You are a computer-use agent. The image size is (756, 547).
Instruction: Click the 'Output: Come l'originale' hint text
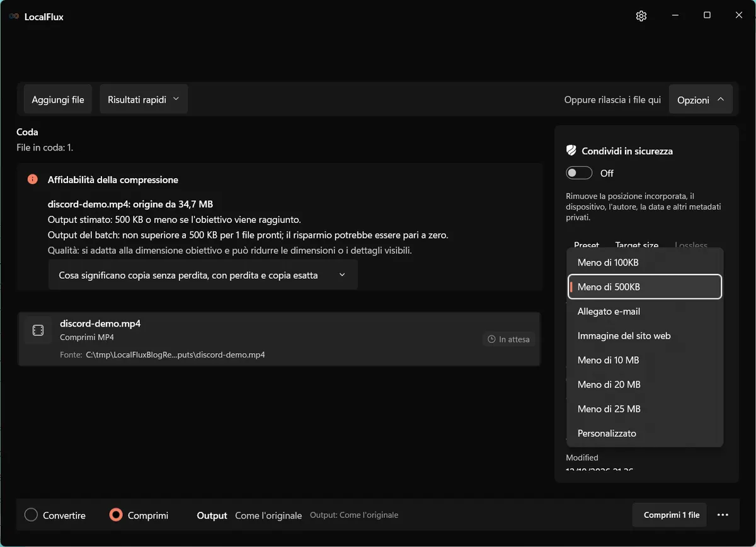tap(354, 515)
